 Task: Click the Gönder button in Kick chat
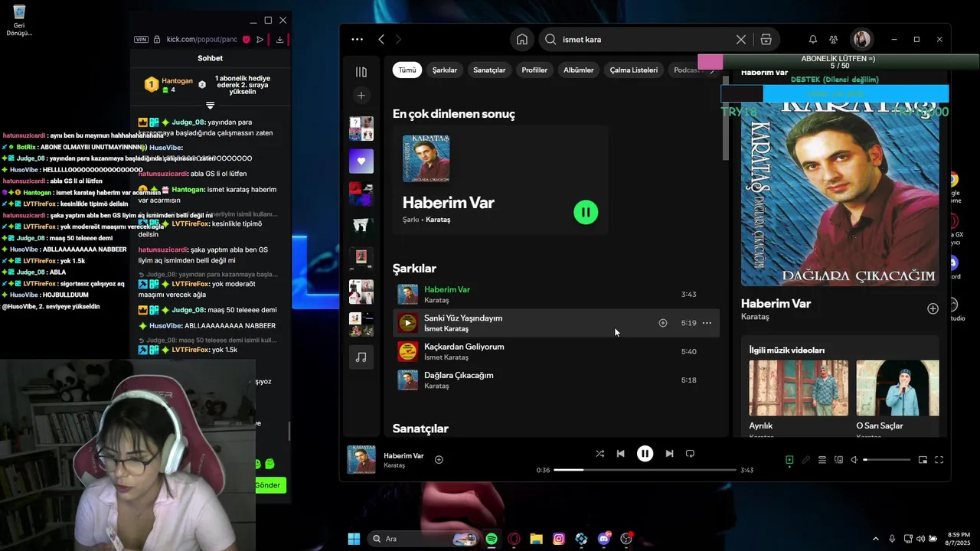coord(269,485)
